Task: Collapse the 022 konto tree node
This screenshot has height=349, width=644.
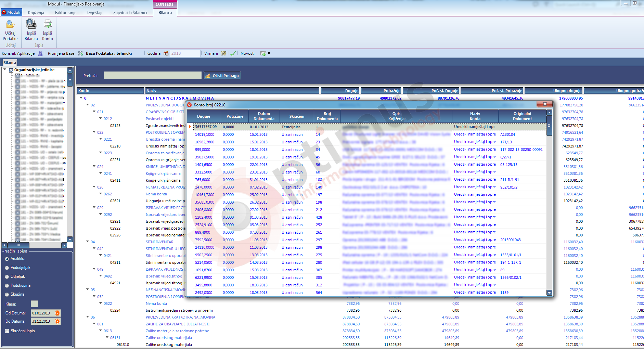Action: pos(94,132)
